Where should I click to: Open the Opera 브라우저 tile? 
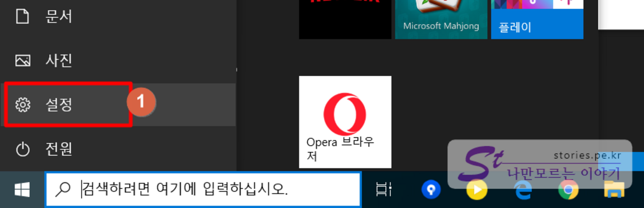[x=345, y=122]
